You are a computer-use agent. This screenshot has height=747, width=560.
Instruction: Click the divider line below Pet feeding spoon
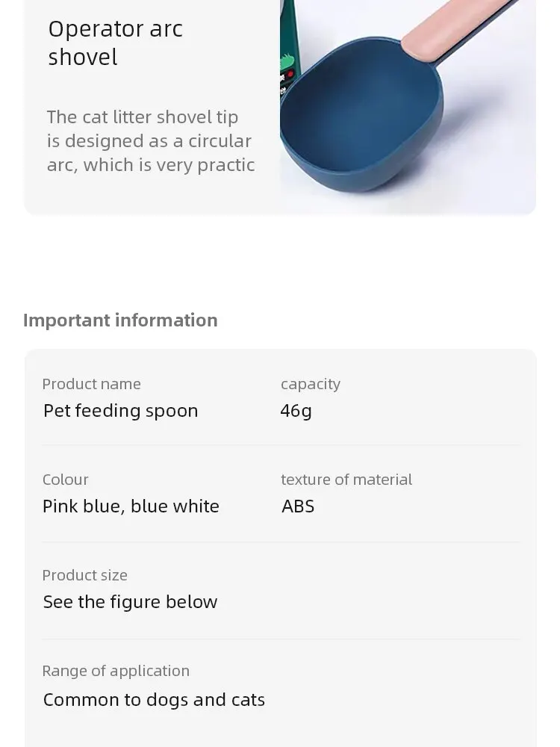(x=280, y=445)
